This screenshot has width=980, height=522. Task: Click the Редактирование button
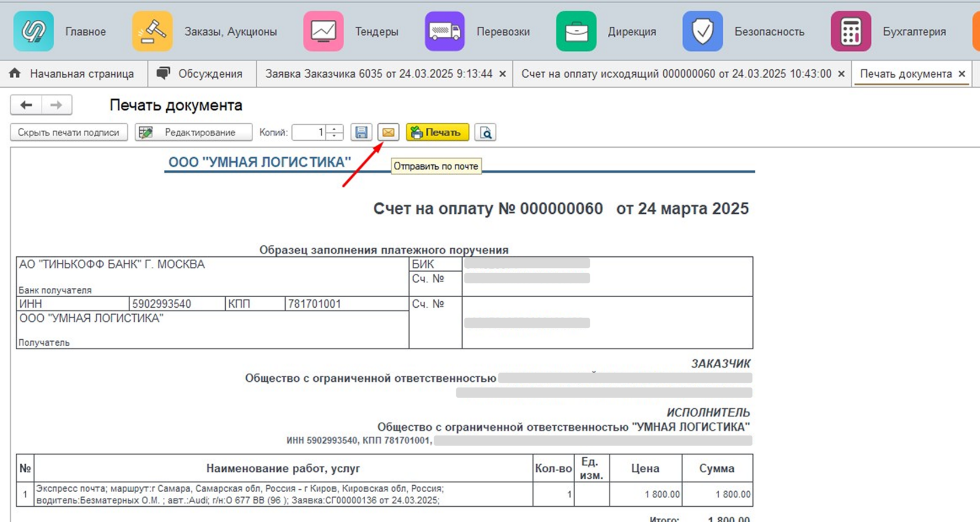point(194,133)
